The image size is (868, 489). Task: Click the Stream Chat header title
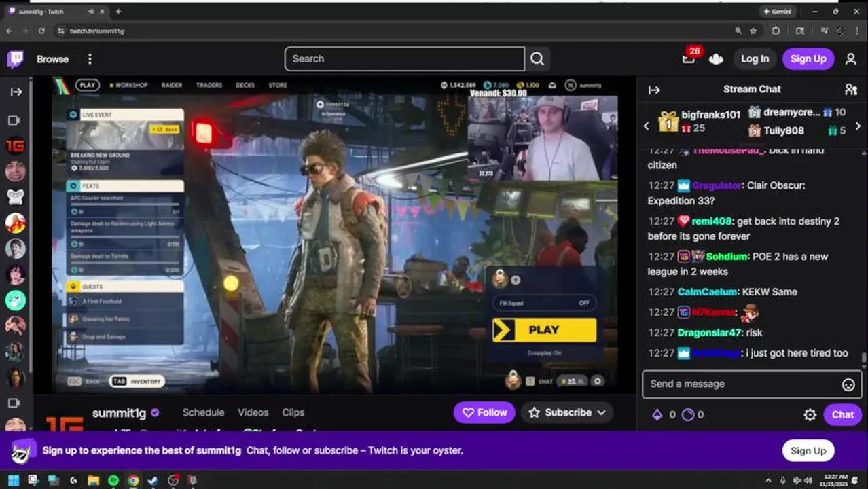(x=752, y=89)
